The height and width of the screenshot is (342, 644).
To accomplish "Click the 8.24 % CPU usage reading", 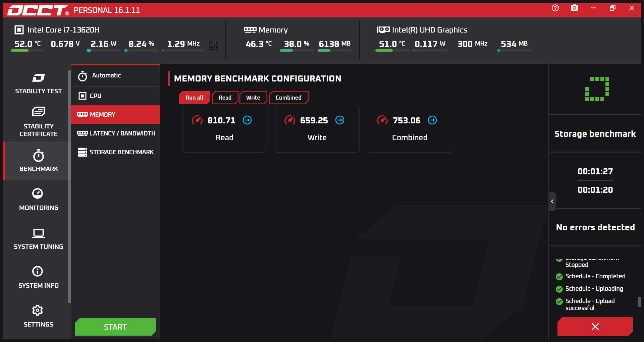I will click(141, 44).
